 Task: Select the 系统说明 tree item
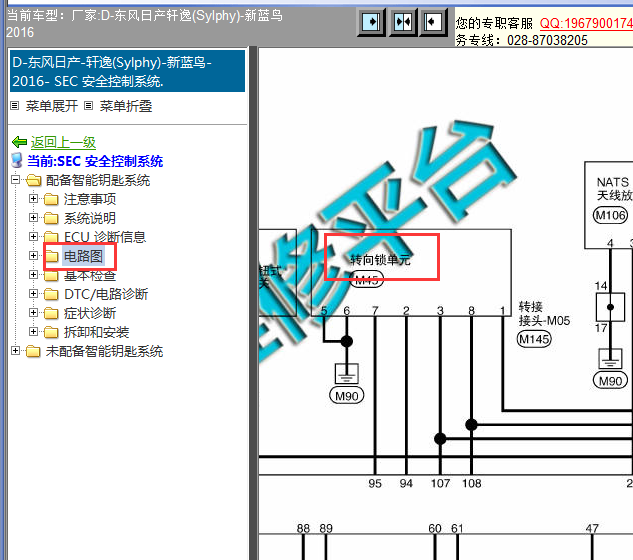click(x=90, y=218)
